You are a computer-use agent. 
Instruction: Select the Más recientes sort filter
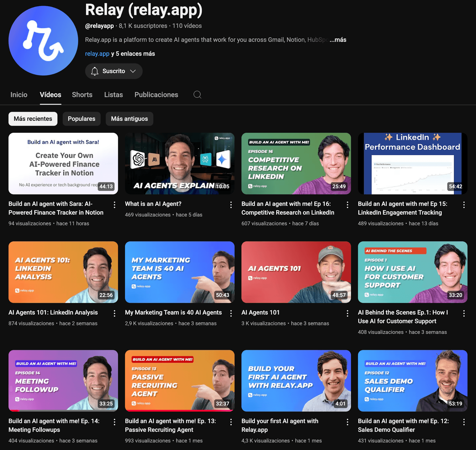(33, 119)
